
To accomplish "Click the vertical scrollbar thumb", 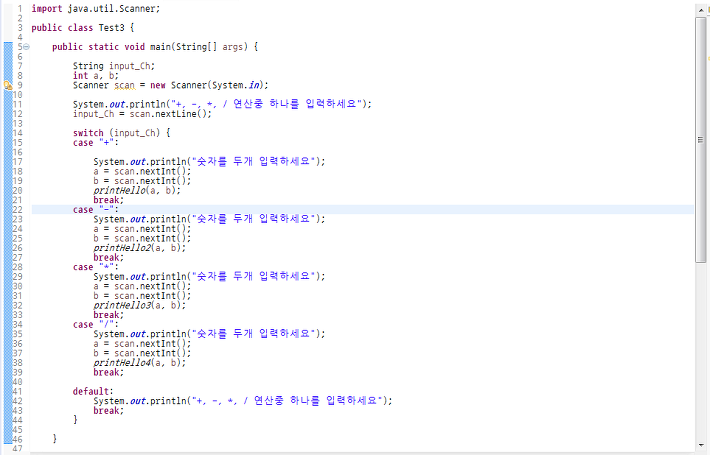I will tap(701, 139).
